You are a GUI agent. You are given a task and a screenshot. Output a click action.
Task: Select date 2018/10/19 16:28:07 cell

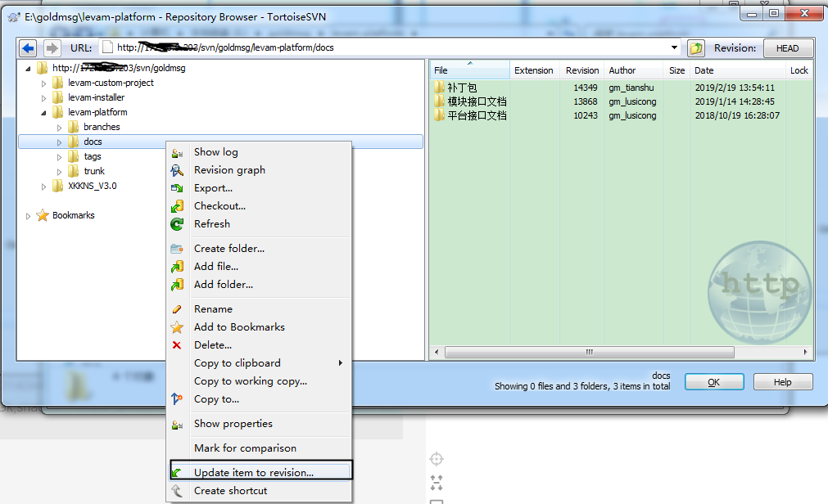pos(737,115)
